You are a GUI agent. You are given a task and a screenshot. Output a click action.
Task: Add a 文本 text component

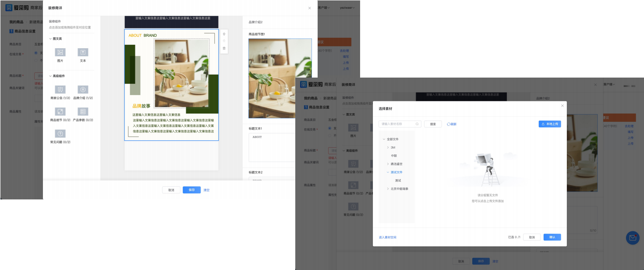[x=83, y=53]
